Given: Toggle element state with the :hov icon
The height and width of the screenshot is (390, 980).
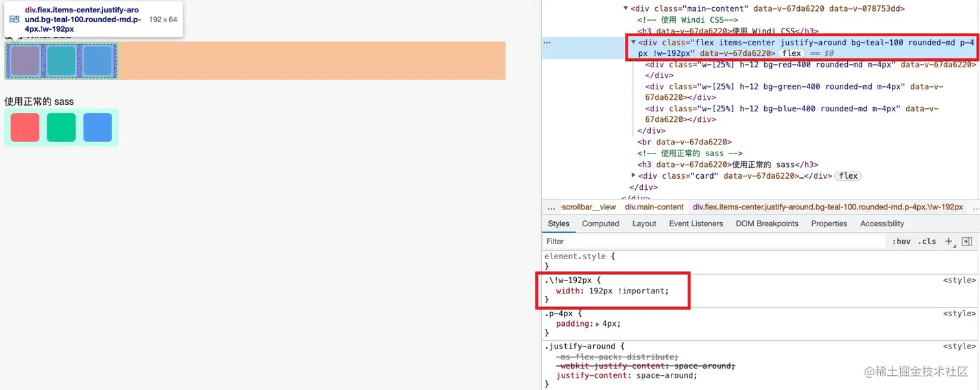Looking at the screenshot, I should tap(901, 241).
